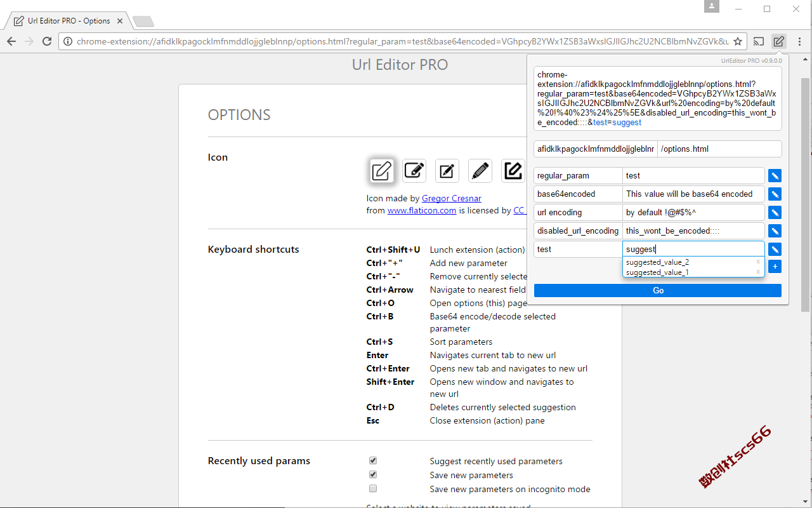Toggle Suggest recently used parameters checkbox
Viewport: 812px width, 508px height.
click(373, 460)
